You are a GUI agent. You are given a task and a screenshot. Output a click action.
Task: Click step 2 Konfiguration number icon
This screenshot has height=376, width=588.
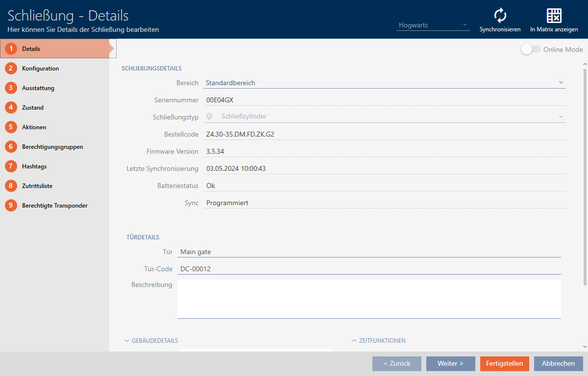pyautogui.click(x=11, y=69)
